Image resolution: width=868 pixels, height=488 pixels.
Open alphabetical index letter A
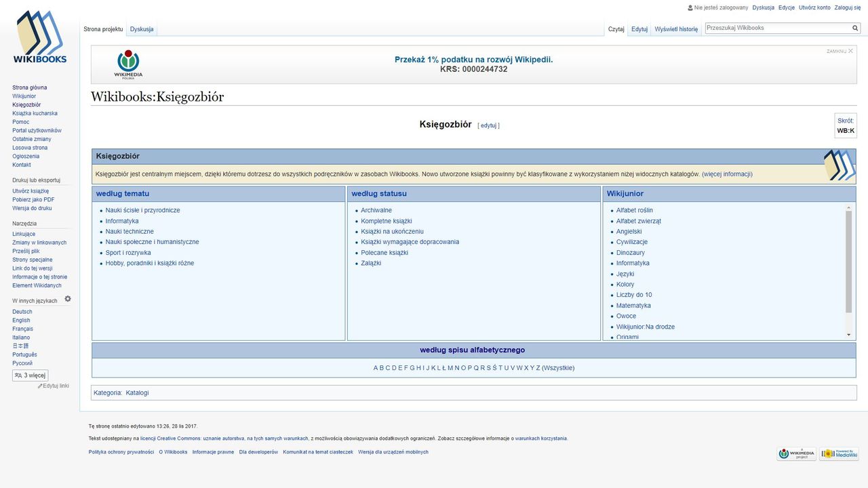(376, 368)
